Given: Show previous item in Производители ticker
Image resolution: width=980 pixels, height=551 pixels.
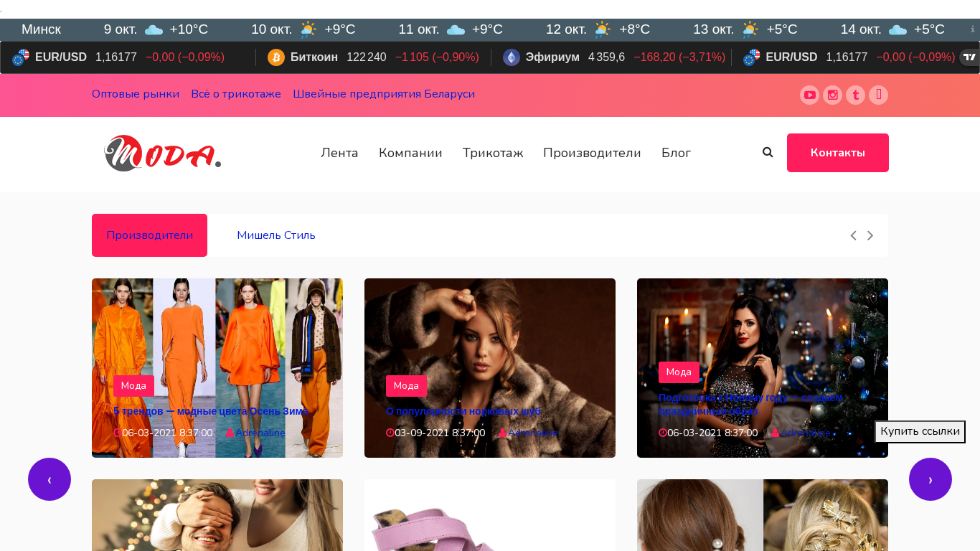Looking at the screenshot, I should click(x=853, y=235).
